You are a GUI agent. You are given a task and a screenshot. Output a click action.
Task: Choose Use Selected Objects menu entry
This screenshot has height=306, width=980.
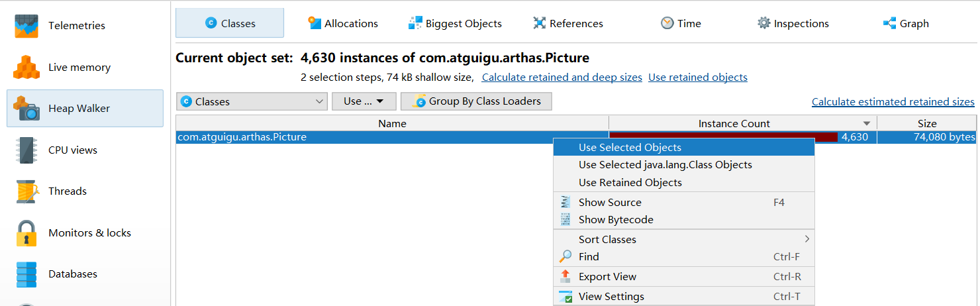tap(630, 148)
